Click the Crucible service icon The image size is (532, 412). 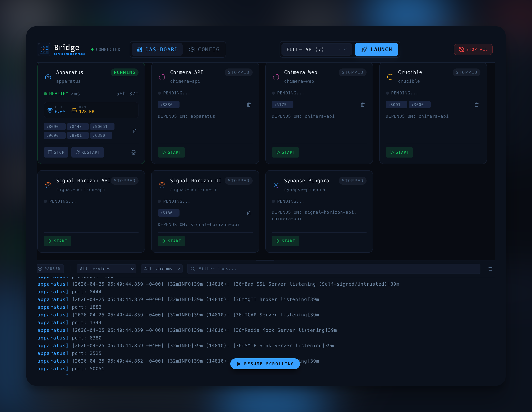tap(390, 77)
